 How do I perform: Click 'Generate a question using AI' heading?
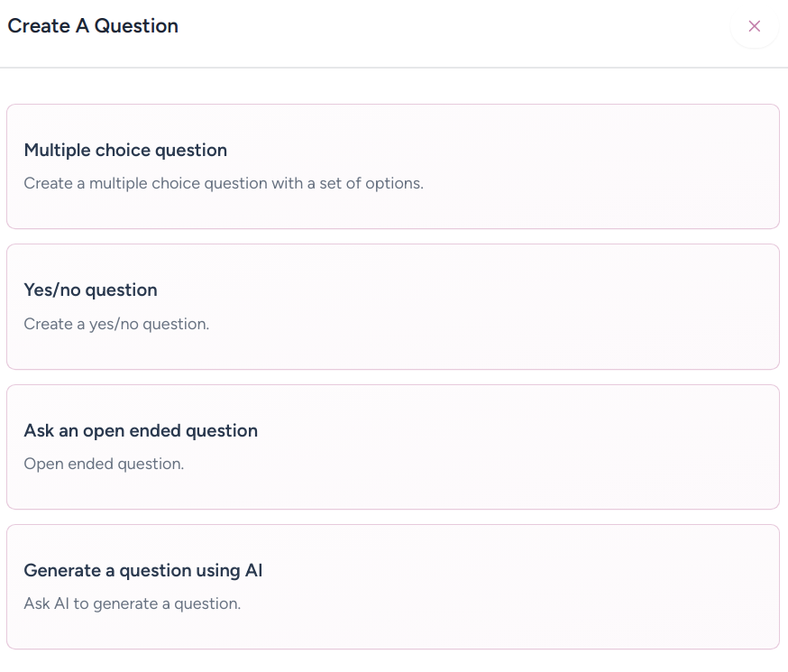(x=142, y=570)
